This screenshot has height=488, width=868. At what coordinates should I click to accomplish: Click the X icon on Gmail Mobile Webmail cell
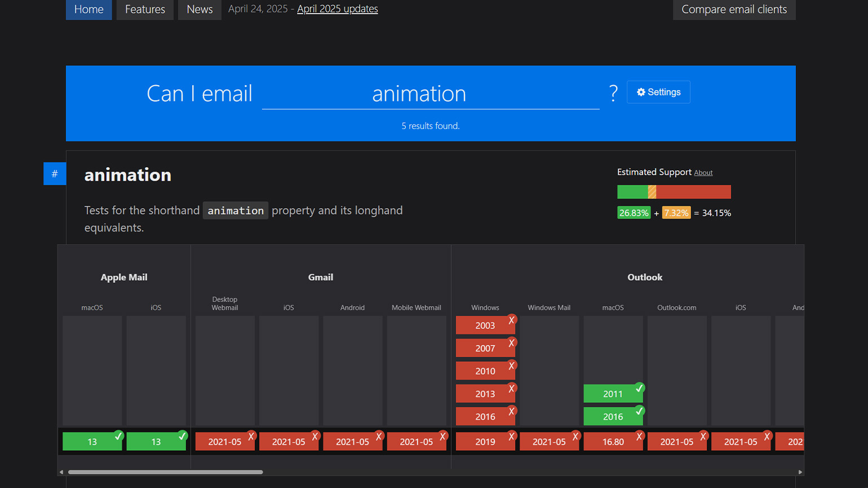[x=443, y=436]
